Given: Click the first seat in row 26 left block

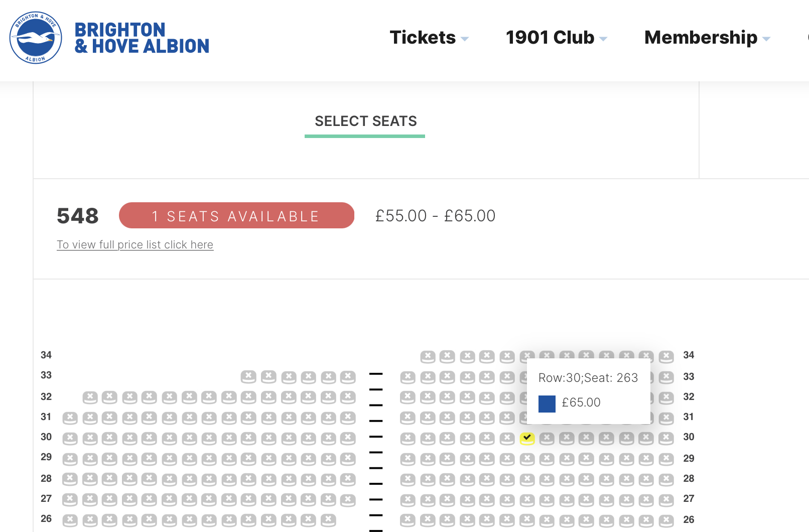Looking at the screenshot, I should pyautogui.click(x=70, y=520).
